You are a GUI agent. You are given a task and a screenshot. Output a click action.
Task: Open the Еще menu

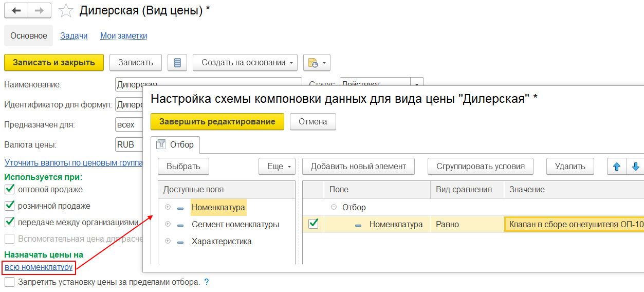277,166
